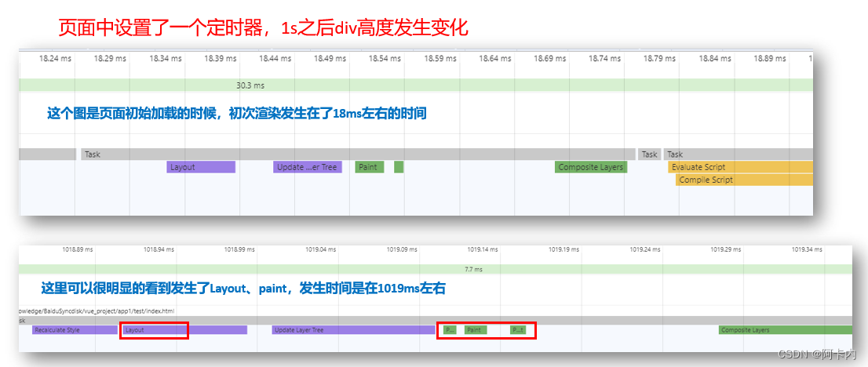This screenshot has height=367, width=868.
Task: Click the 18.59 ms ruler label
Action: [440, 59]
